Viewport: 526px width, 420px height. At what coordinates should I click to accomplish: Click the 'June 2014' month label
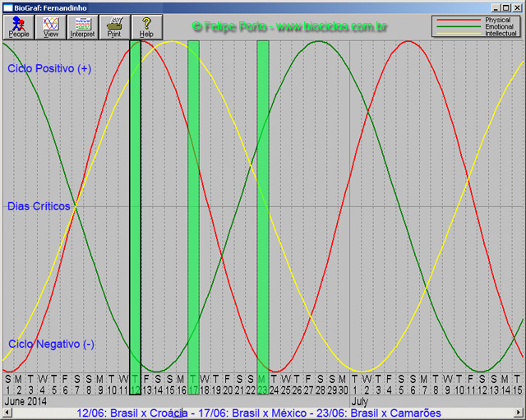(25, 401)
